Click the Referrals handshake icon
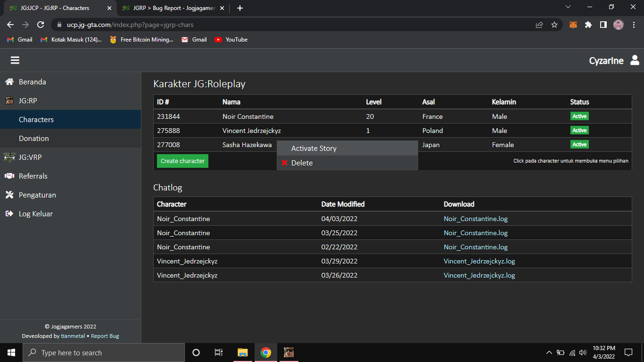Viewport: 644px width, 362px height. click(9, 176)
